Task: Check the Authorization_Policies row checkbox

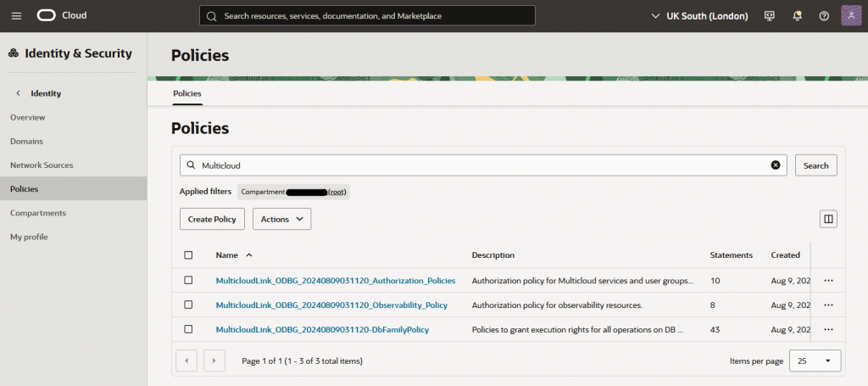Action: pyautogui.click(x=188, y=280)
